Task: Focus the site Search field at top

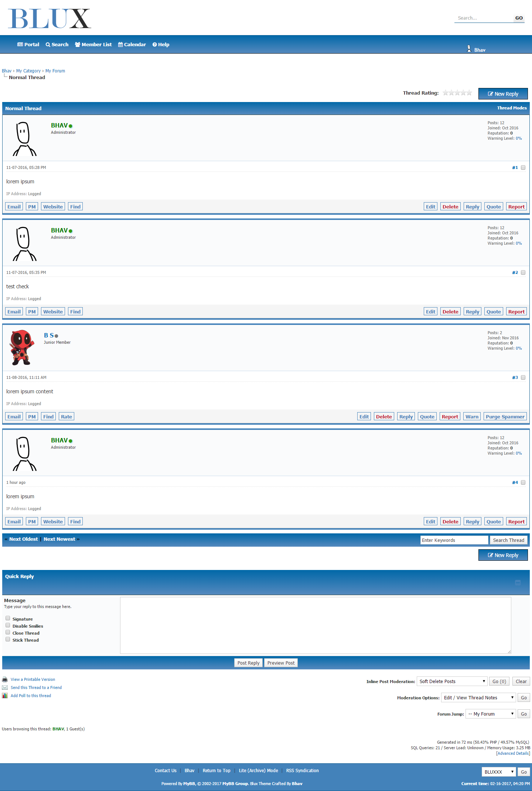Action: [x=484, y=18]
